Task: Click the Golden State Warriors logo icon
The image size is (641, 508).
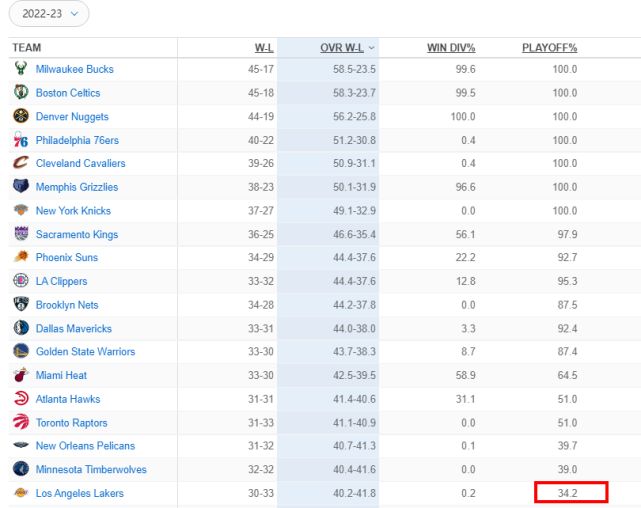Action: [21, 351]
